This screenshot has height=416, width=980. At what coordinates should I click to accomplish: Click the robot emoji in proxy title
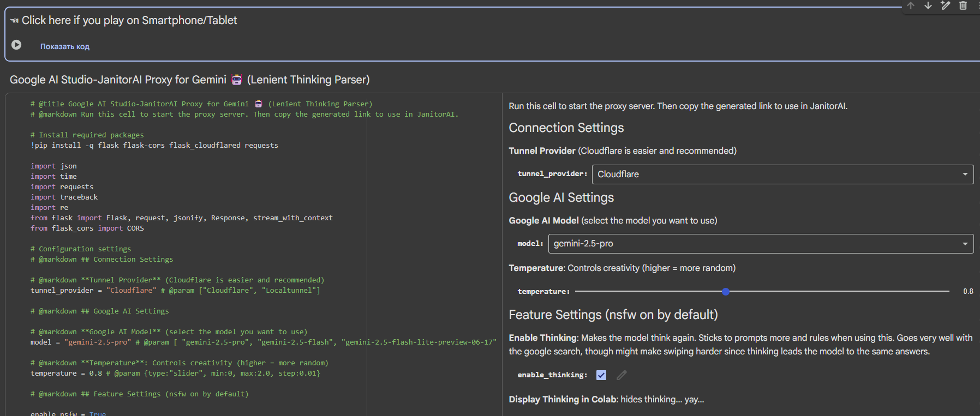[x=236, y=80]
